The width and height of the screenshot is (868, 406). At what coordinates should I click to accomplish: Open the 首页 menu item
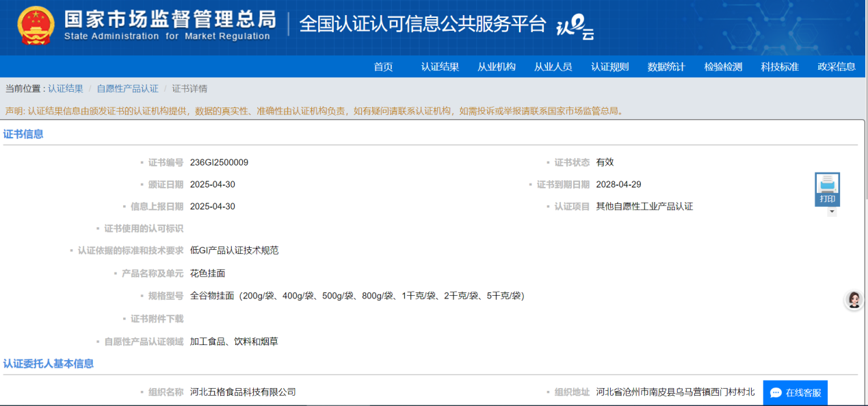click(383, 67)
